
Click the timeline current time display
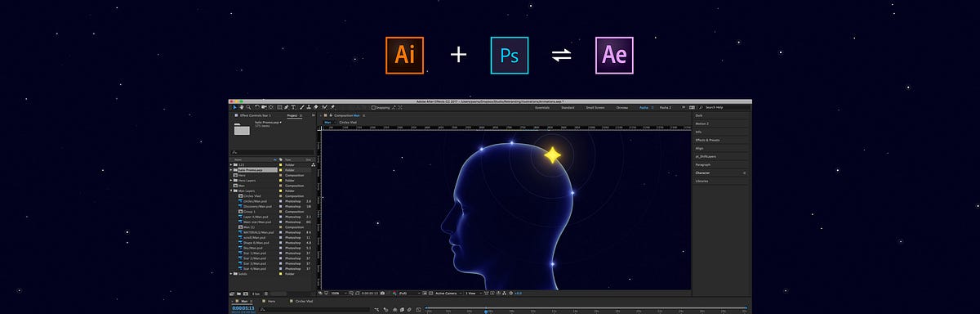[x=243, y=307]
